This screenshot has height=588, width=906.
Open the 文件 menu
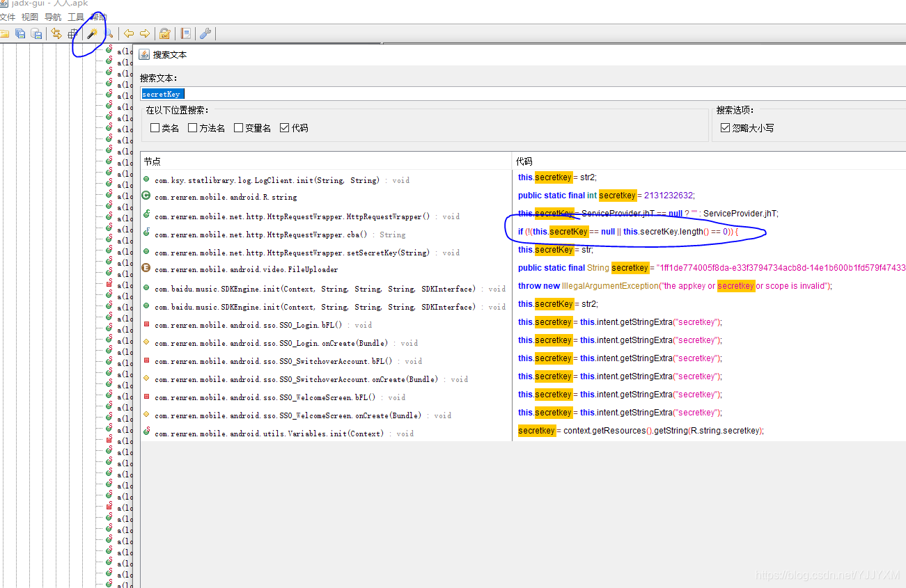tap(8, 17)
